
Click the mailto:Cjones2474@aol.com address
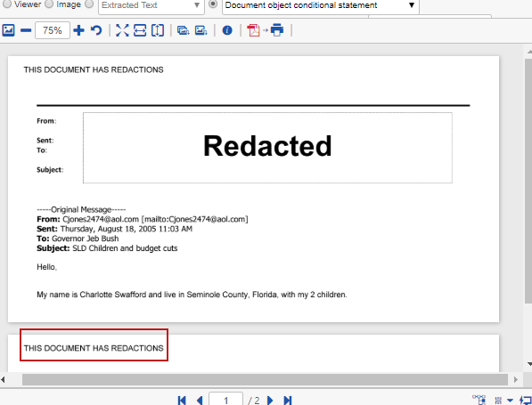[x=195, y=219]
